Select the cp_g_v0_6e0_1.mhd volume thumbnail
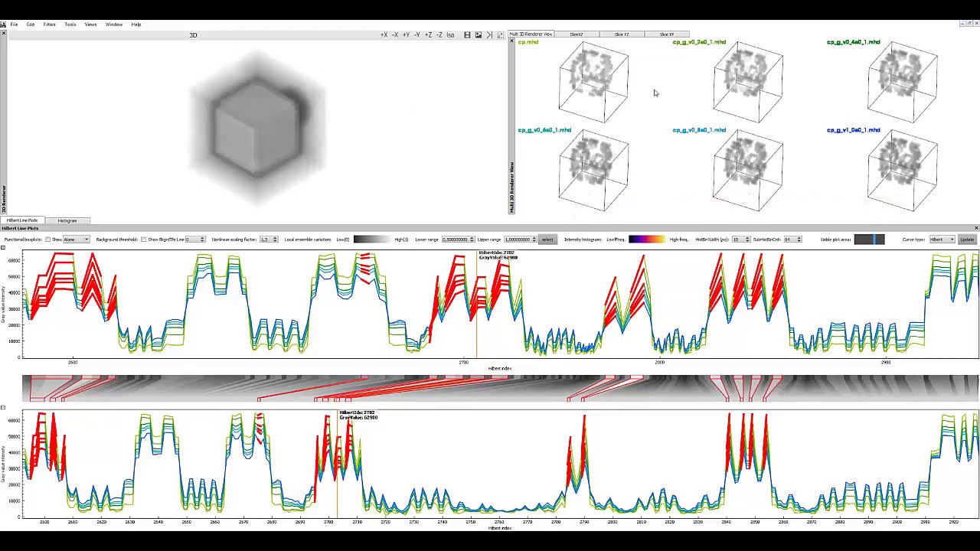 [x=593, y=171]
